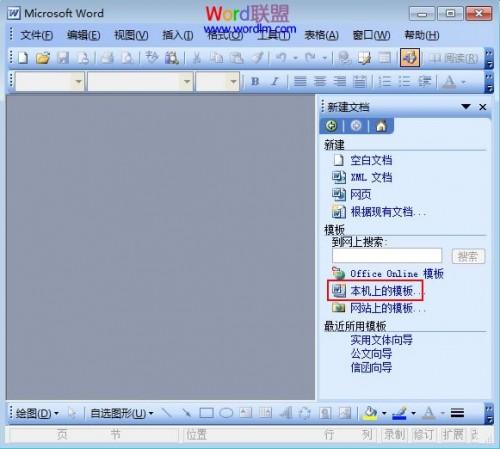Image resolution: width=500 pixels, height=449 pixels.
Task: Click the 网页 web page link
Action: pyautogui.click(x=360, y=195)
